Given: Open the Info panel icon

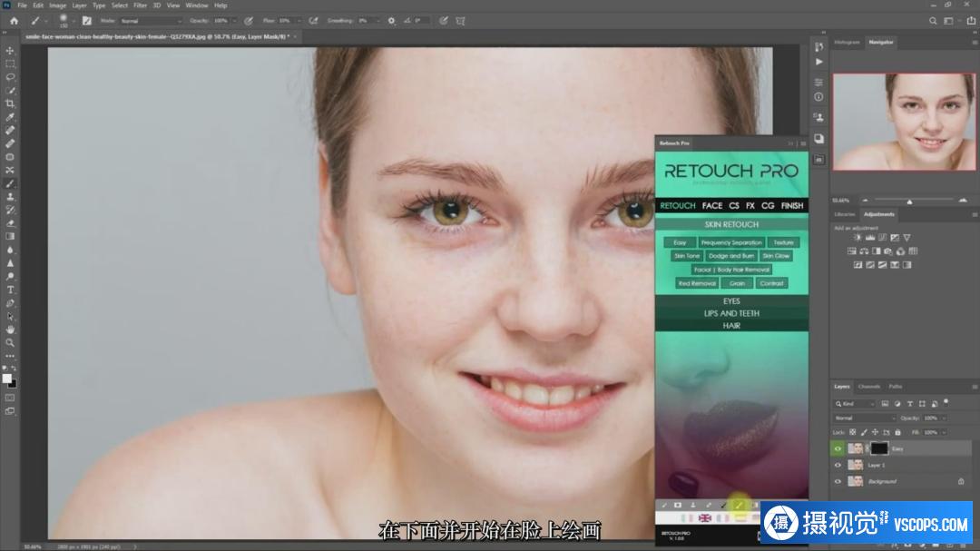Looking at the screenshot, I should (818, 97).
